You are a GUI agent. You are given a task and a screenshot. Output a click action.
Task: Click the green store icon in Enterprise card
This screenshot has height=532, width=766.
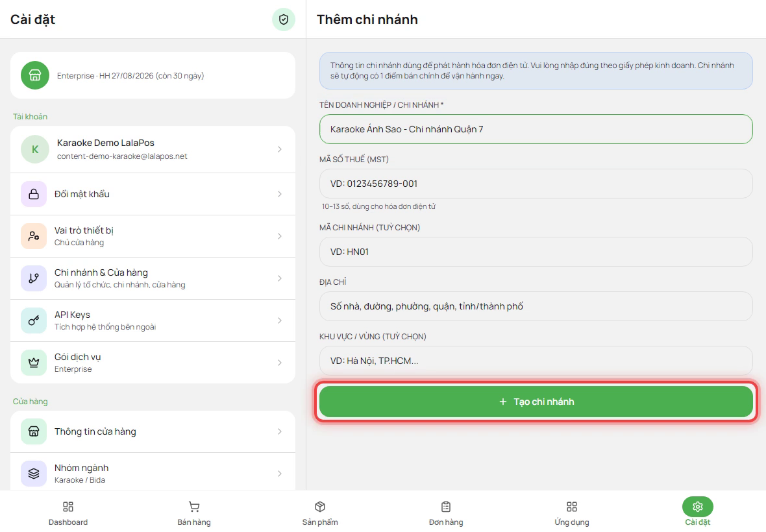pos(35,75)
